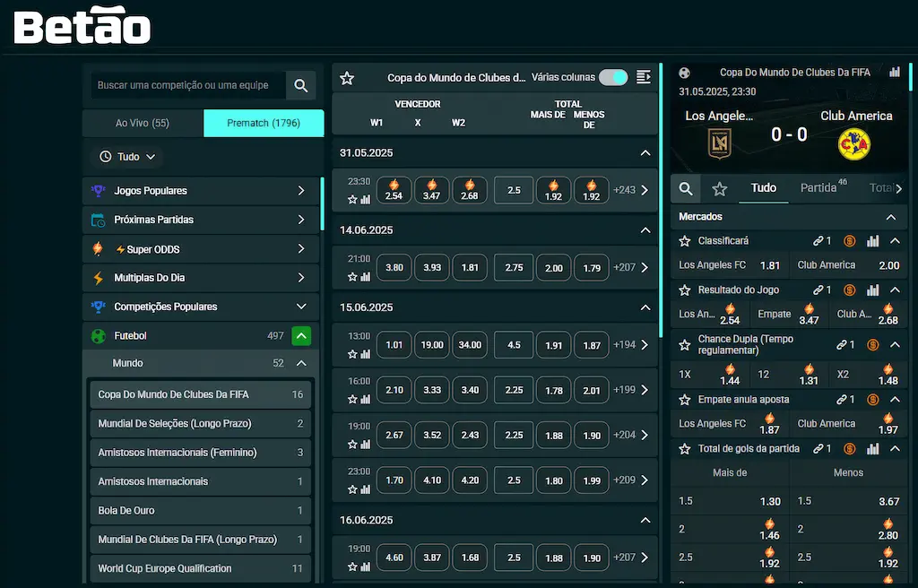Open Bola De Ouro league

point(200,511)
